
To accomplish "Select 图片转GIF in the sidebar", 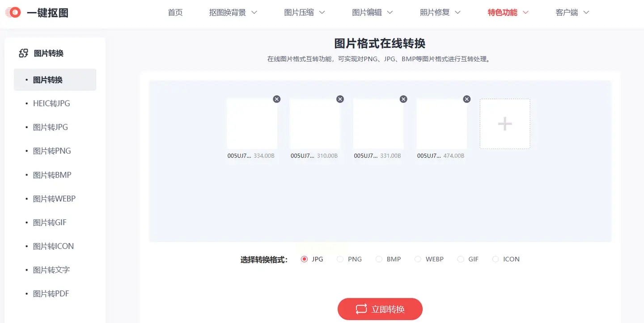I will coord(50,222).
